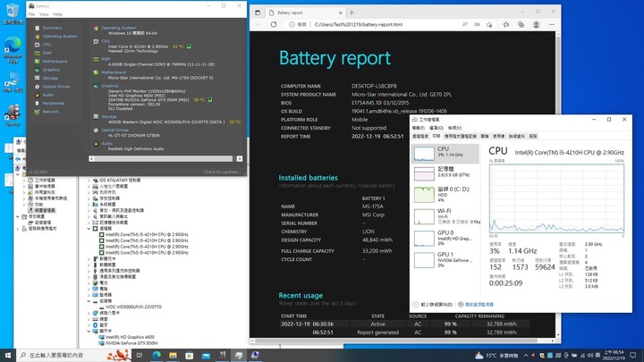Select NVIDIA GeForce GTX 850M device

pos(131,343)
